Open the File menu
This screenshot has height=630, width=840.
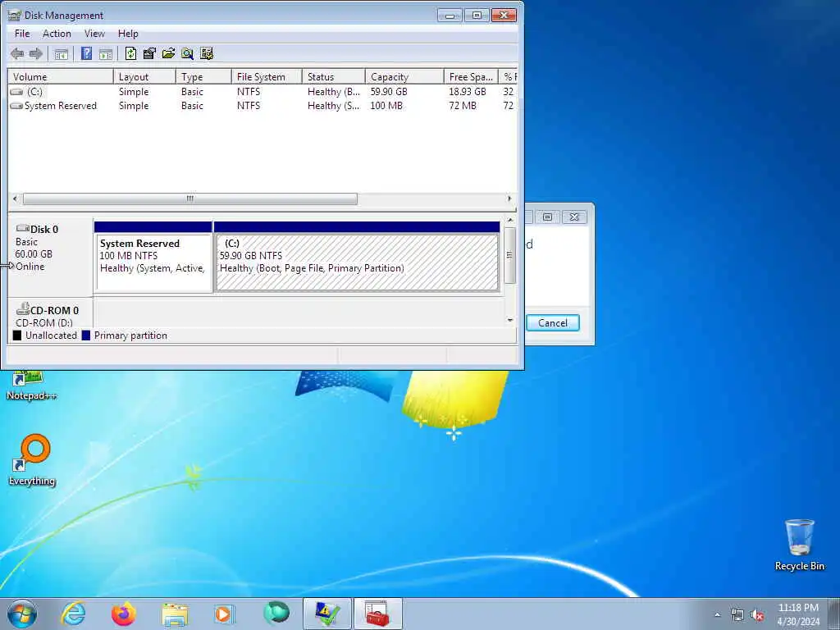22,34
